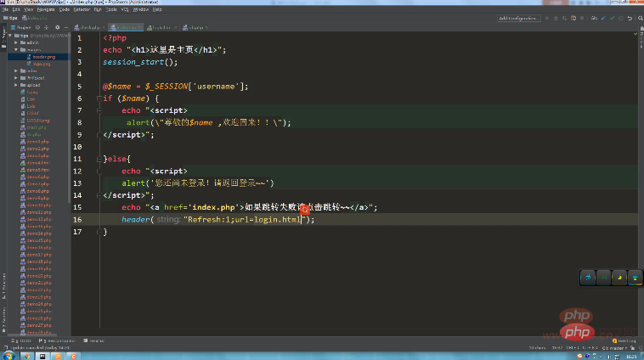Open the Run menu
The image size is (644, 360).
(x=98, y=9)
